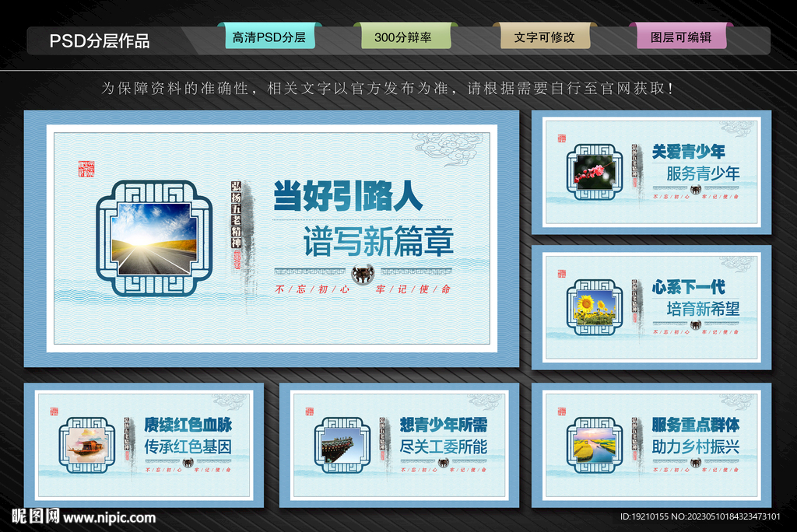The height and width of the screenshot is (532, 797).
Task: Click the cloud ornament in large banner corner
Action: point(448,149)
